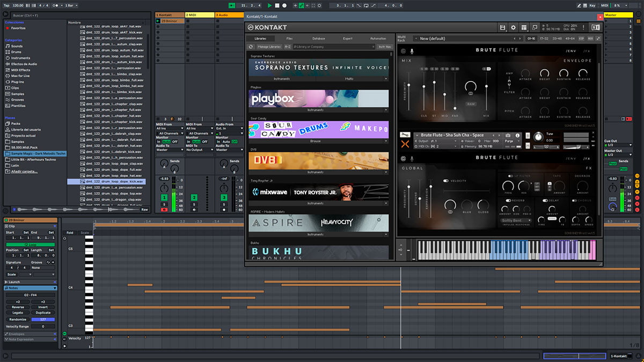644x362 pixels.
Task: Switch to Files tab in Kontakt
Action: click(x=290, y=39)
